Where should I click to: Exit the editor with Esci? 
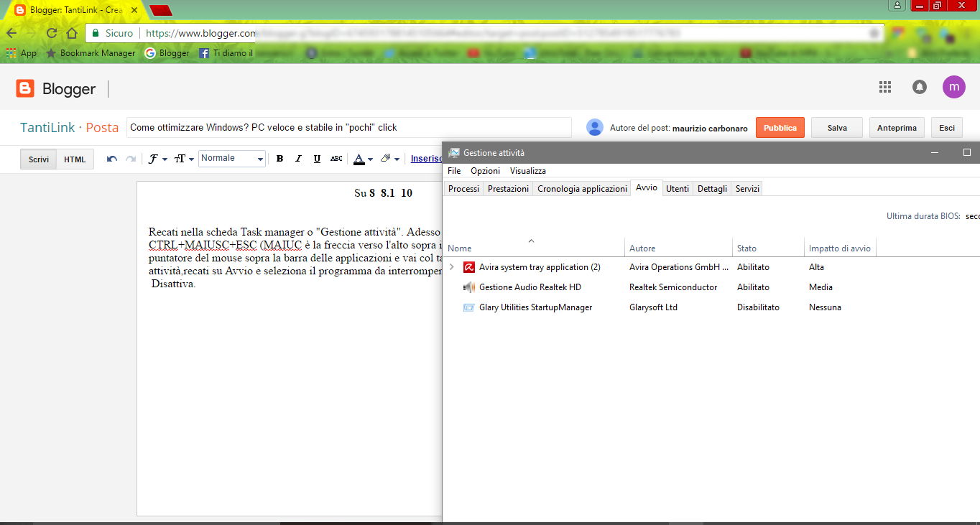pyautogui.click(x=947, y=128)
